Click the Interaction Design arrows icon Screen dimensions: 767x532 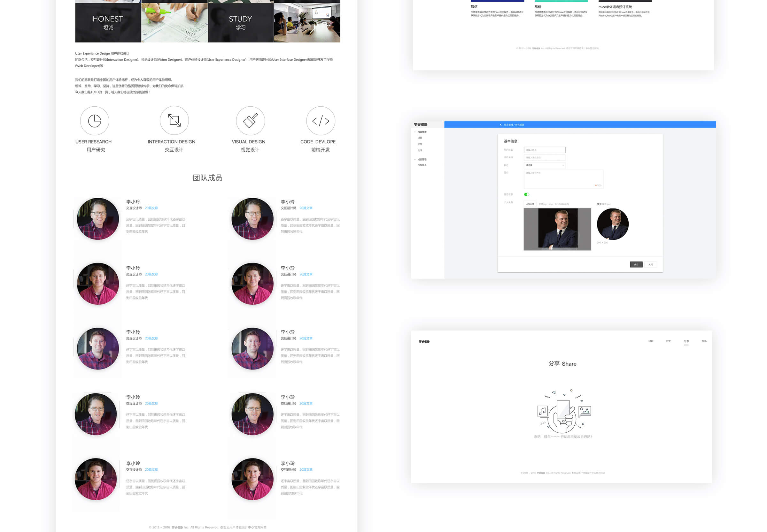tap(174, 120)
